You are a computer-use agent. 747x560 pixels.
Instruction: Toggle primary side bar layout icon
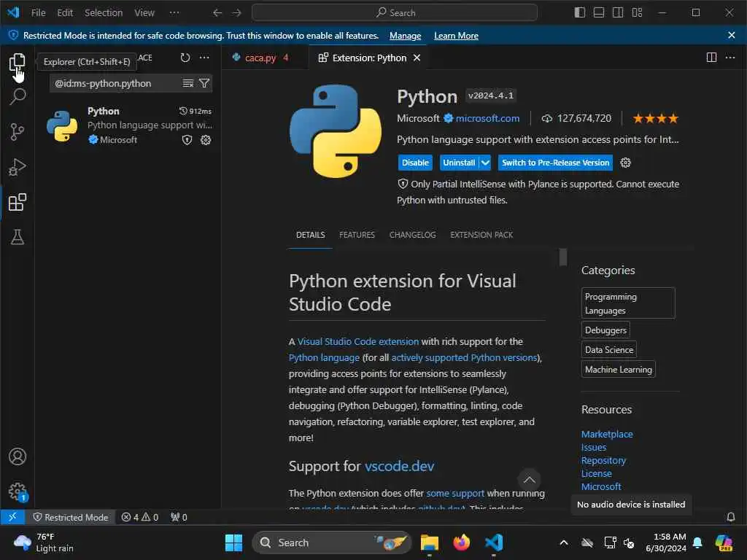coord(579,13)
